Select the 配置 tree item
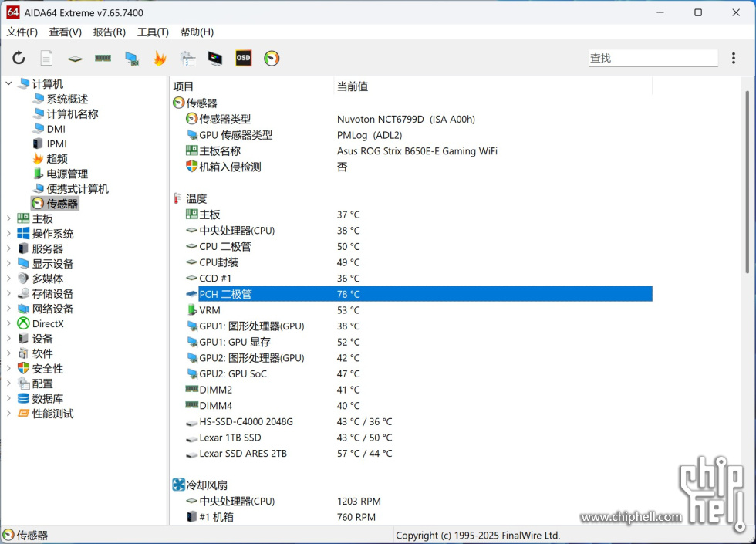 (x=35, y=384)
